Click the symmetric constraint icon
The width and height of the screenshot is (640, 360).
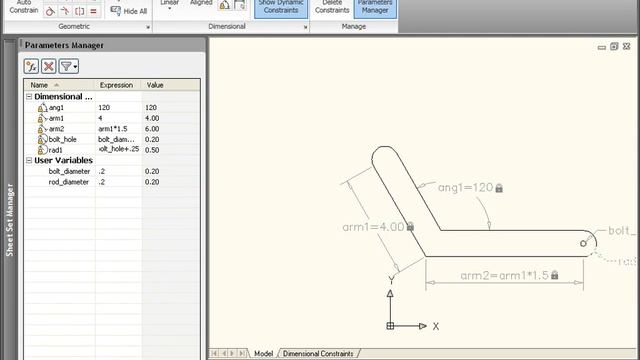pyautogui.click(x=80, y=11)
